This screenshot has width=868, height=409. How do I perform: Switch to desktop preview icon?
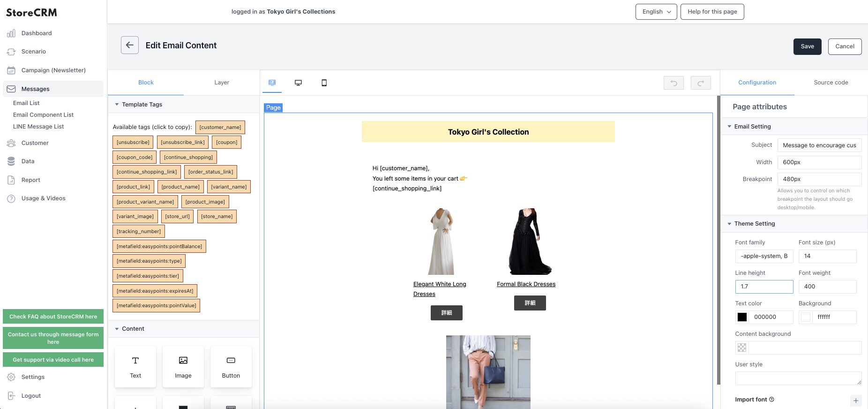pyautogui.click(x=298, y=83)
